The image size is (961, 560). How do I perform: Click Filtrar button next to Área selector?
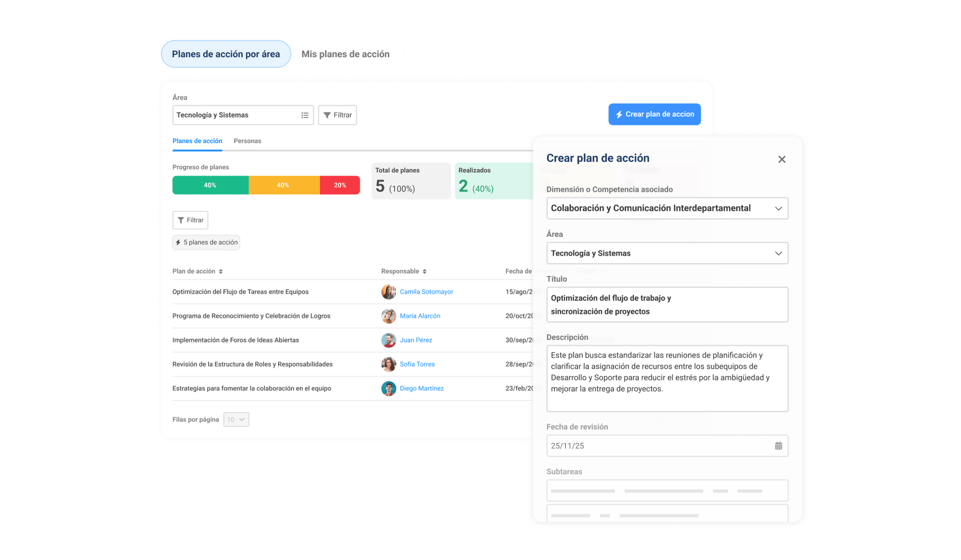(x=337, y=115)
